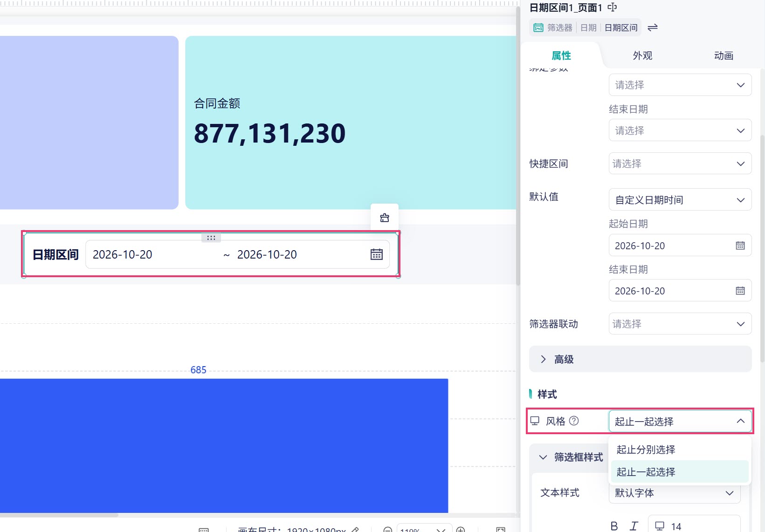This screenshot has width=765, height=532.
Task: Open the 文本样式 font dropdown 默认字体
Action: click(x=675, y=493)
